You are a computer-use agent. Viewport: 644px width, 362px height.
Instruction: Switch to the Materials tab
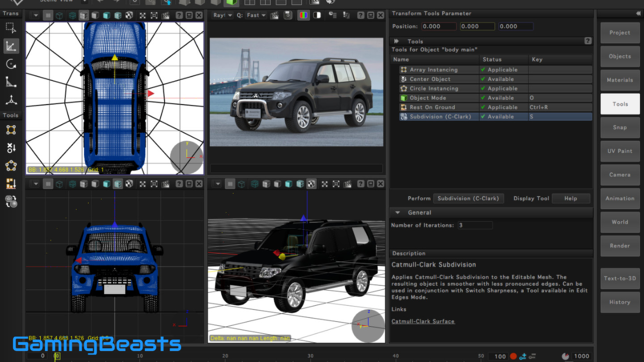(x=620, y=80)
